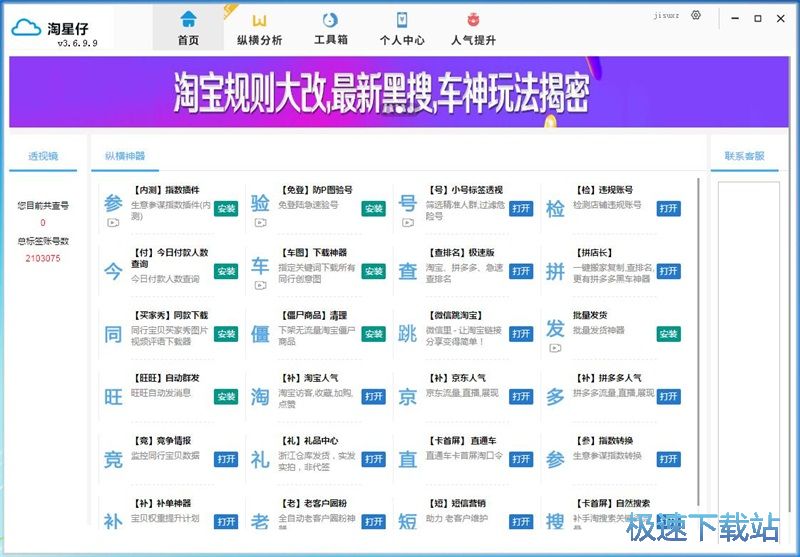
Task: Click the 京 icon for 京东人气
Action: pos(408,397)
